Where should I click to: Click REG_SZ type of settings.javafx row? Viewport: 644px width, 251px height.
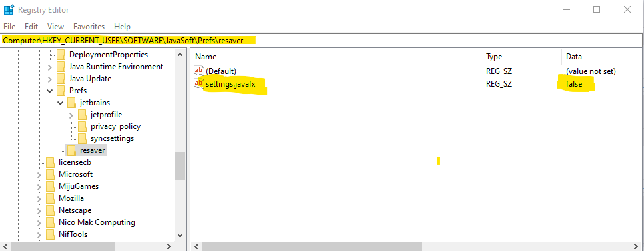(x=499, y=83)
